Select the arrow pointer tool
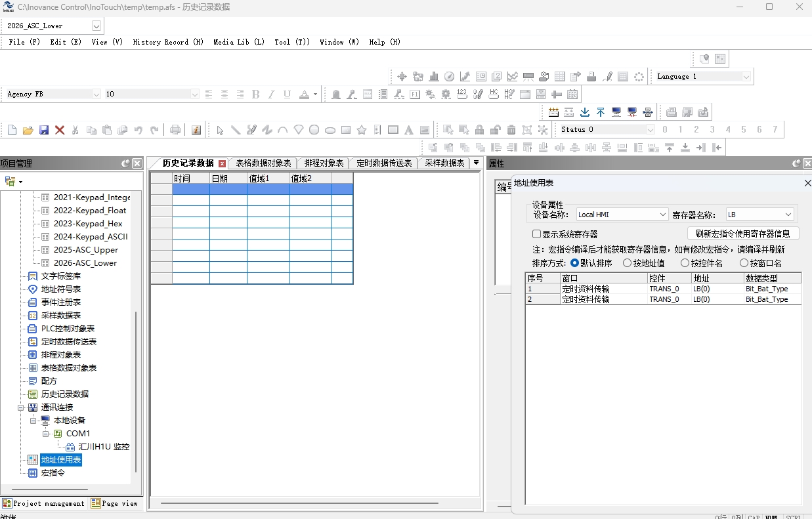812x519 pixels. coord(220,130)
